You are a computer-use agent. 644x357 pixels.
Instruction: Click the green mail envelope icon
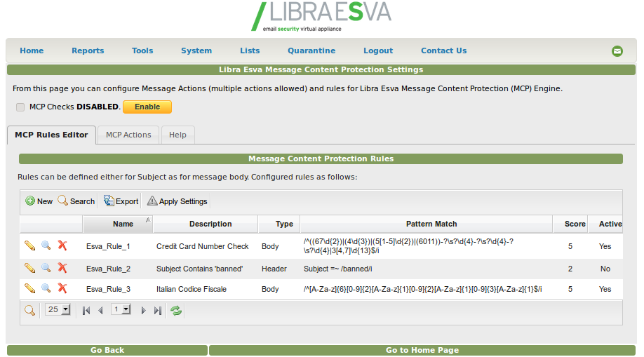[x=617, y=51]
